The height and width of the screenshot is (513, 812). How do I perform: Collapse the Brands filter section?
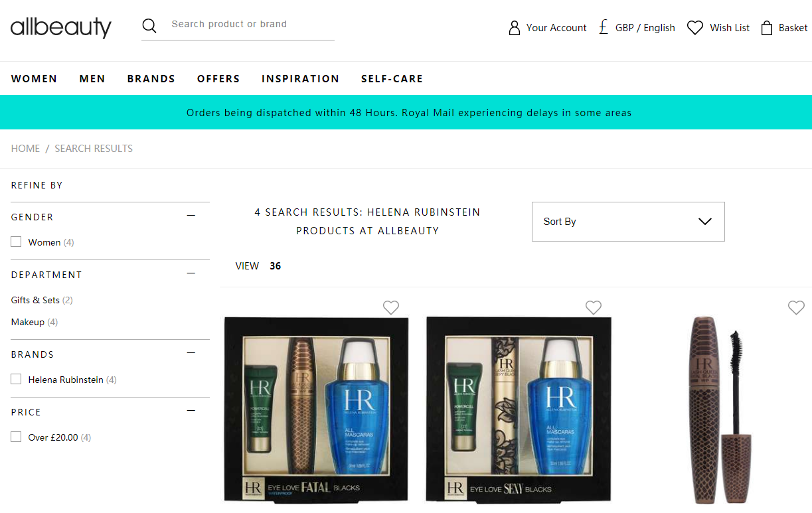coord(191,353)
